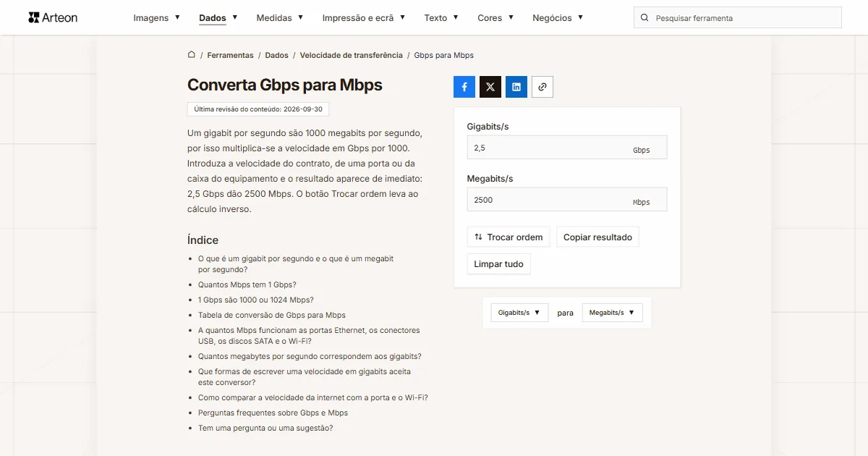The image size is (868, 456).
Task: Open 'O que é um gigabit por segundo' link
Action: tap(296, 263)
